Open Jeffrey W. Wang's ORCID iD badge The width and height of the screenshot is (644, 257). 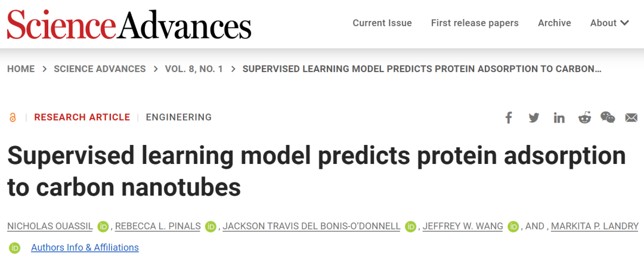[x=513, y=226]
